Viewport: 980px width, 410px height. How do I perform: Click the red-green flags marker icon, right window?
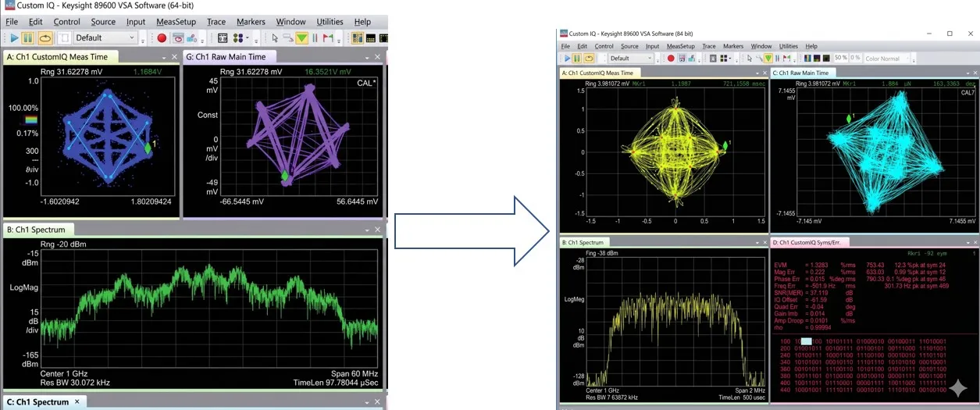(x=786, y=58)
